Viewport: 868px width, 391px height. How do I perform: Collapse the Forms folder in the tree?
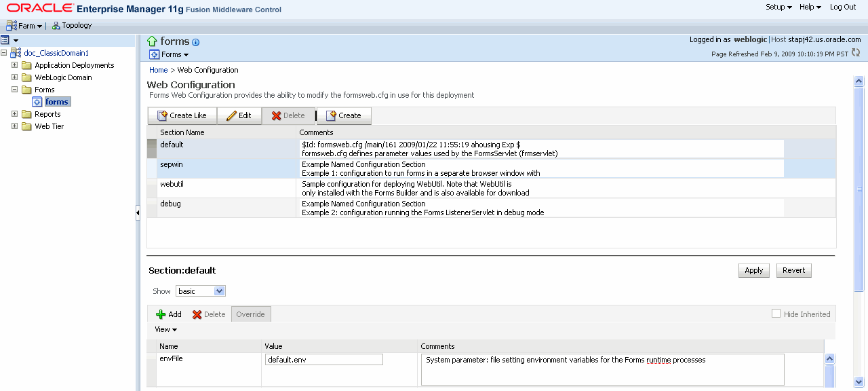click(x=14, y=89)
